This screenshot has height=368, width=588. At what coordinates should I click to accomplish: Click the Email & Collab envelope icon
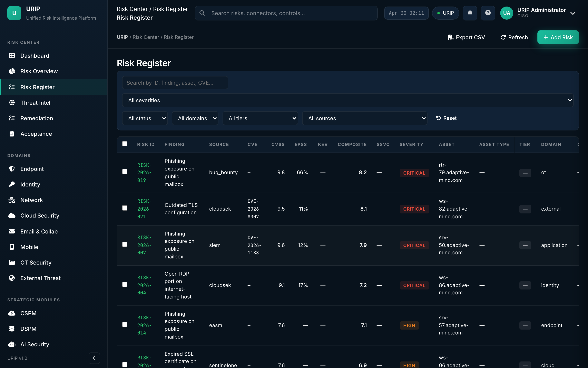point(12,231)
